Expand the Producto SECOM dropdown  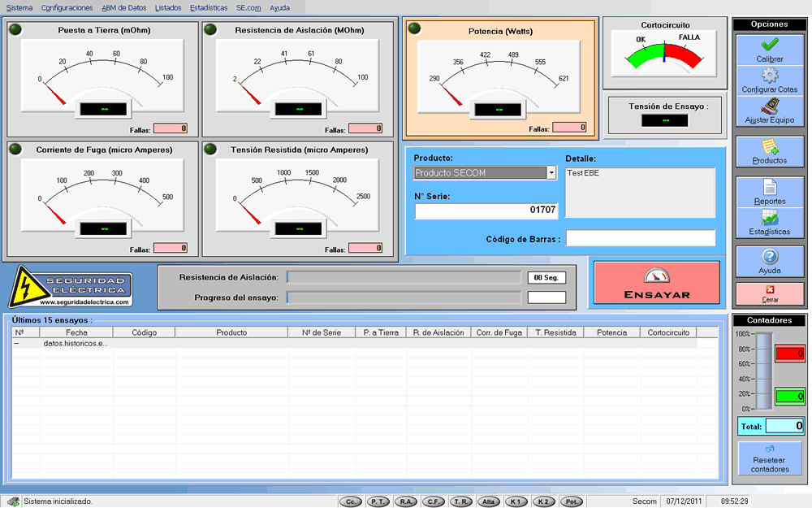[x=552, y=172]
